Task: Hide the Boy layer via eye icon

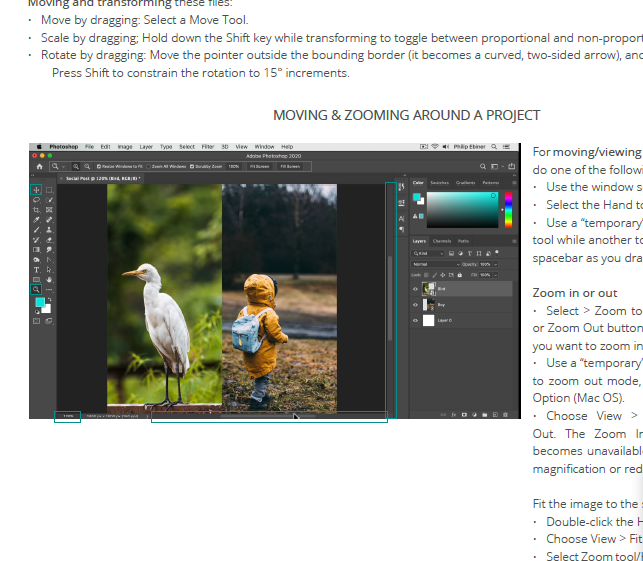Action: 415,305
